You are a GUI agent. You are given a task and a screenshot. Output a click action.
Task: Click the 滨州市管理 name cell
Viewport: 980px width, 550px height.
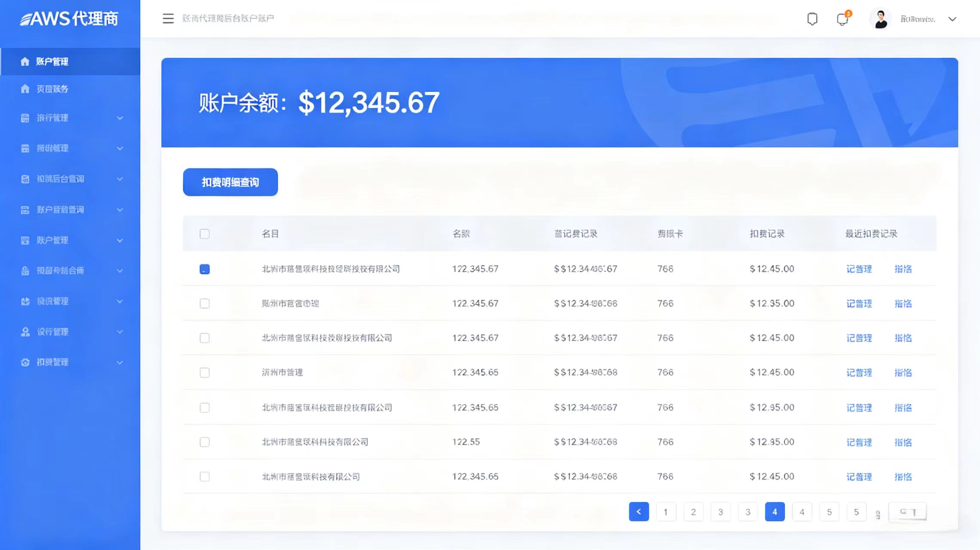pos(283,373)
